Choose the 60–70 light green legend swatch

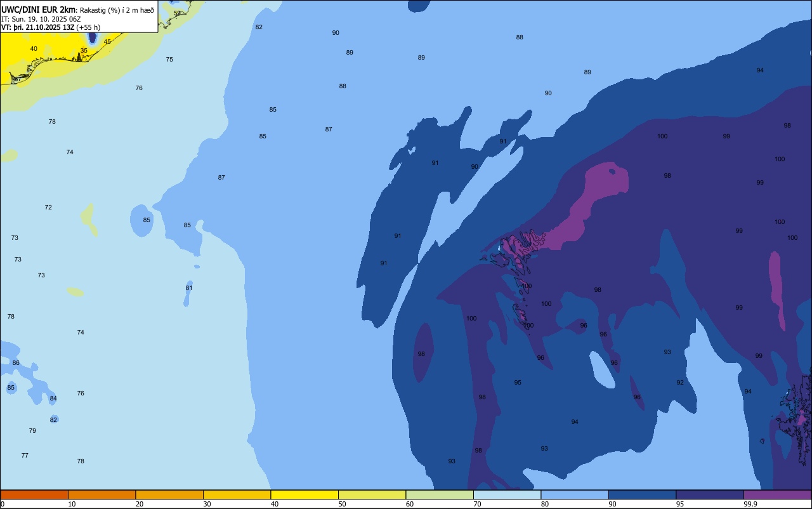[440, 494]
